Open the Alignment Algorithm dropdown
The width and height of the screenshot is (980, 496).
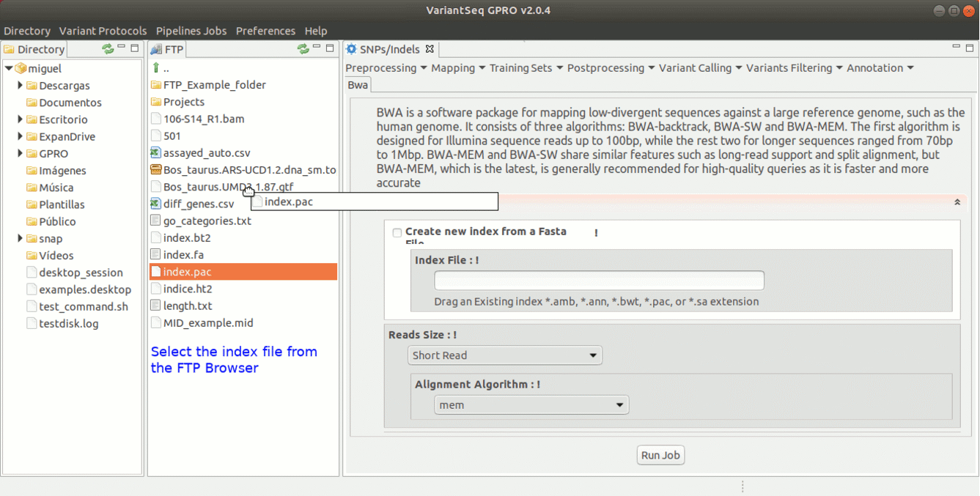(x=531, y=404)
